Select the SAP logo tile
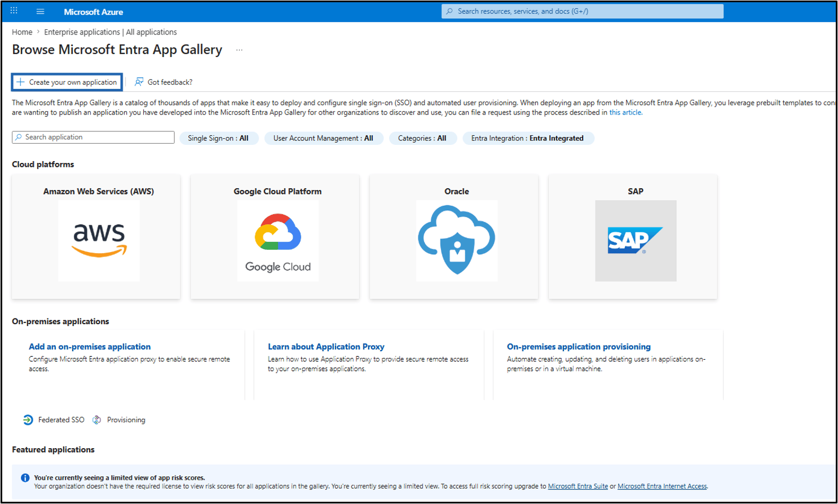Screen dimensions: 838x504 click(x=636, y=241)
